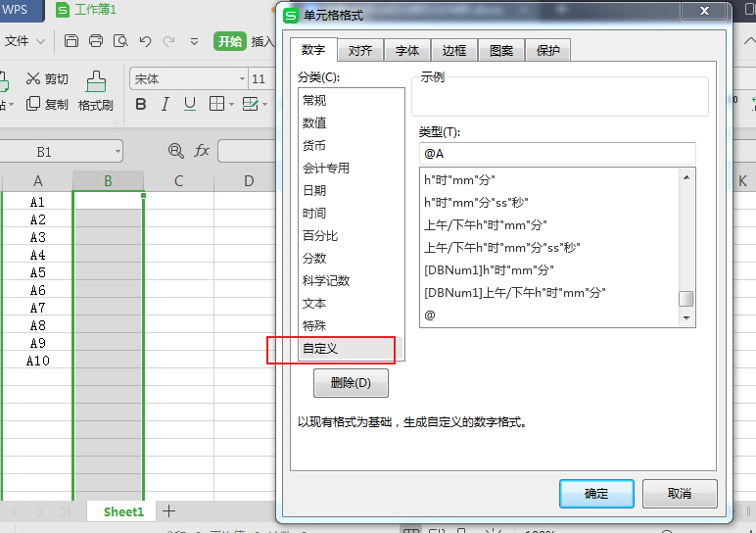Toggle bold formatting
The height and width of the screenshot is (533, 756).
pyautogui.click(x=141, y=104)
